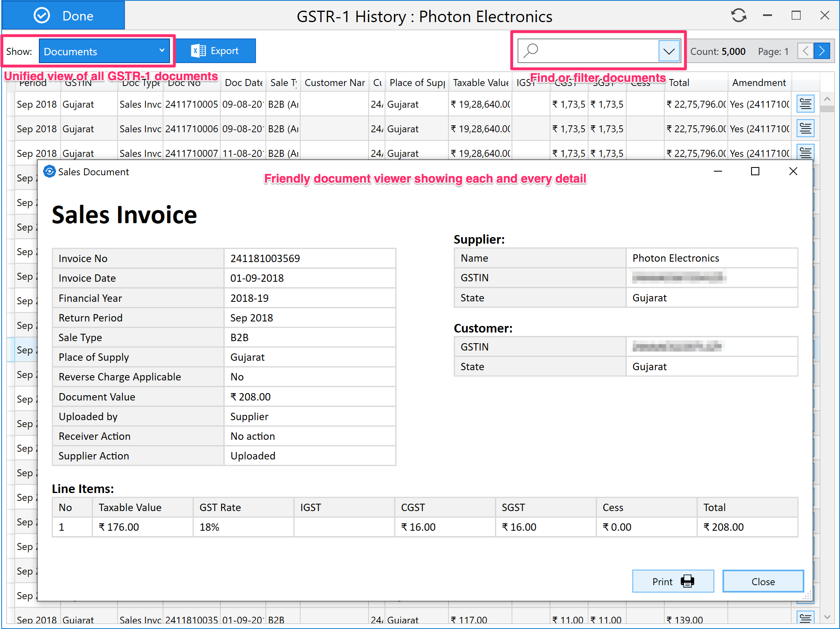Viewport: 840px width, 629px height.
Task: Click the Print button with printer icon
Action: (x=672, y=581)
